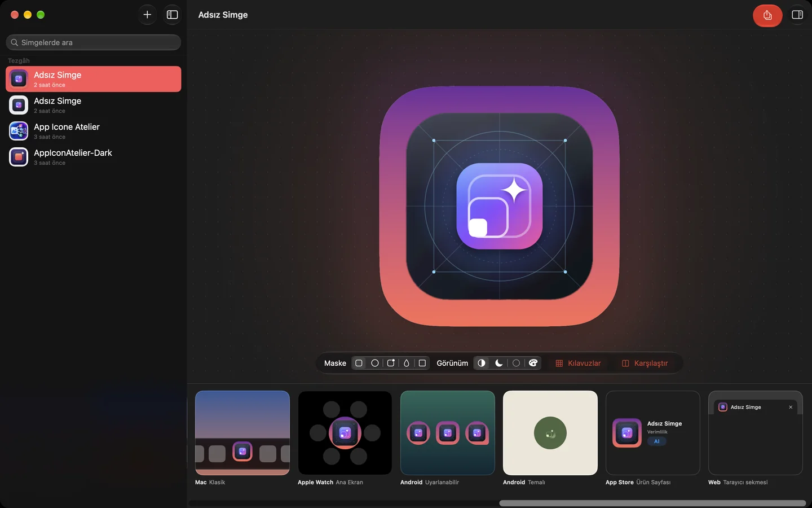Switch view to the dark moon mode
The width and height of the screenshot is (812, 508).
499,363
